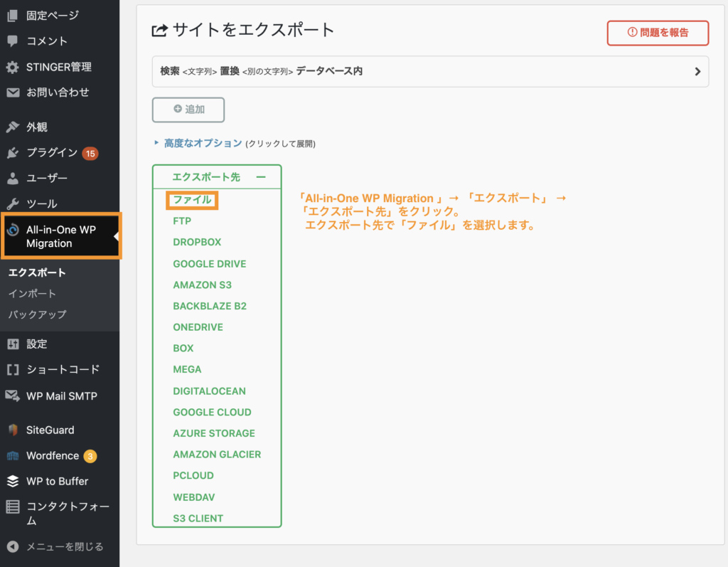This screenshot has width=728, height=567.
Task: Select DROPBOX from export list
Action: click(x=197, y=243)
